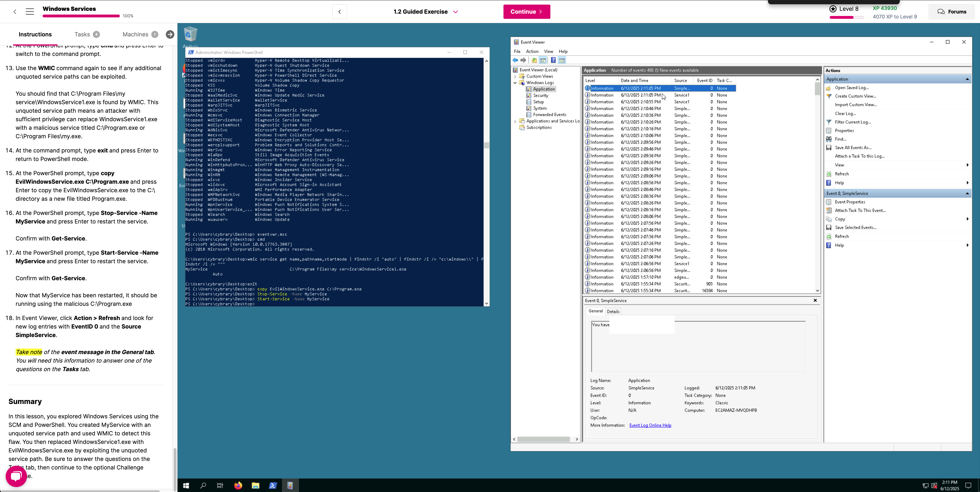Click the pink Continue button
Screen dimensions: 980x492
(527, 12)
